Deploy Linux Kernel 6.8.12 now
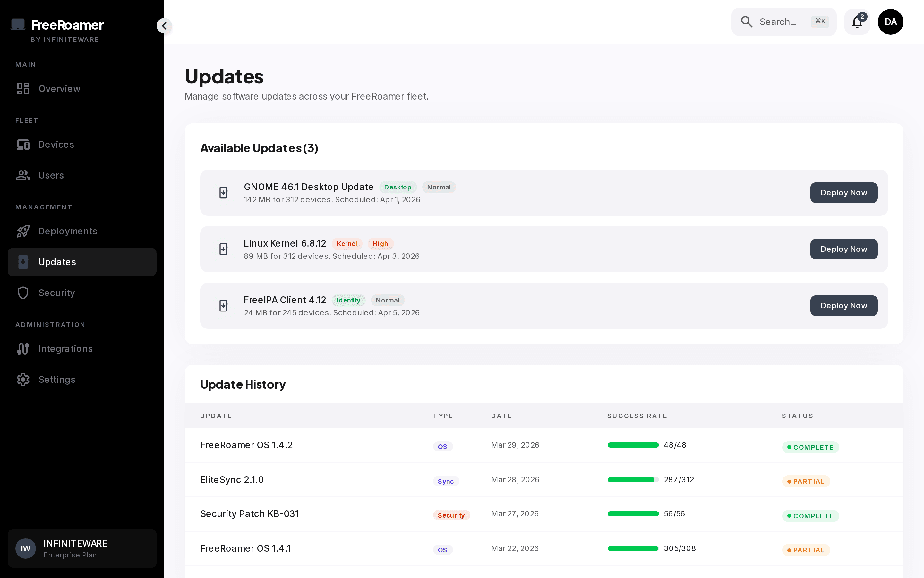924x578 pixels. (844, 249)
